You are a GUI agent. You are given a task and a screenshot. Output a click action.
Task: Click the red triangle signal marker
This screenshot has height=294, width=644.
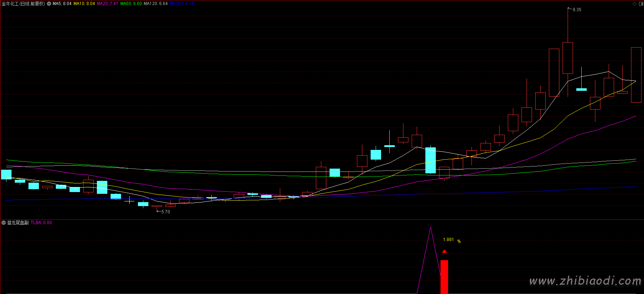pyautogui.click(x=444, y=251)
